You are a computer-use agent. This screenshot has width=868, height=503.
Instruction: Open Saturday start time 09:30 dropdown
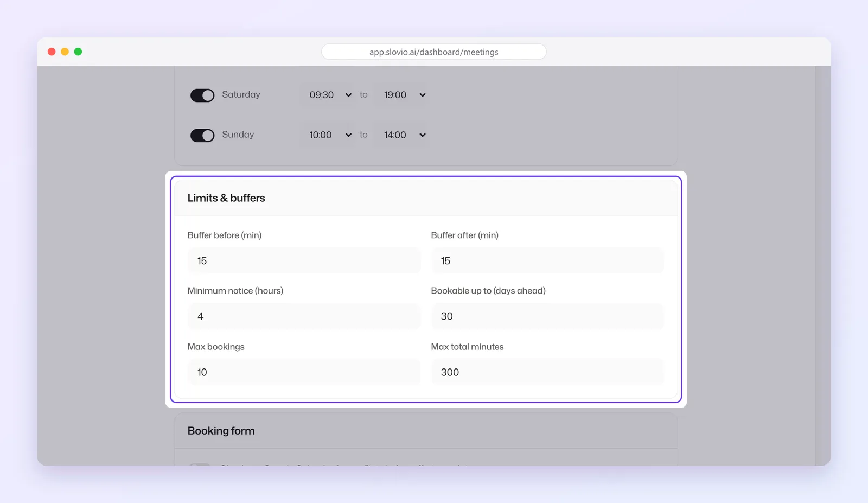coord(329,95)
